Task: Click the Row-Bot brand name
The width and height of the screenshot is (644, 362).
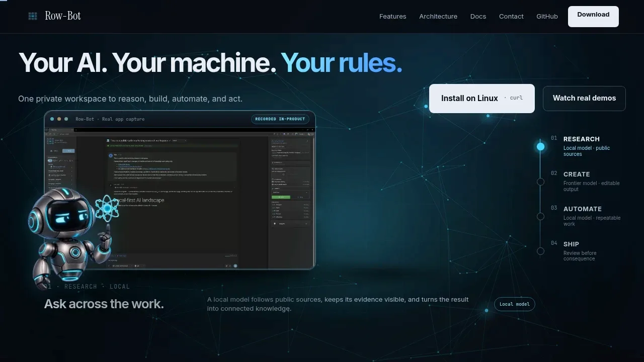Action: pos(63,16)
